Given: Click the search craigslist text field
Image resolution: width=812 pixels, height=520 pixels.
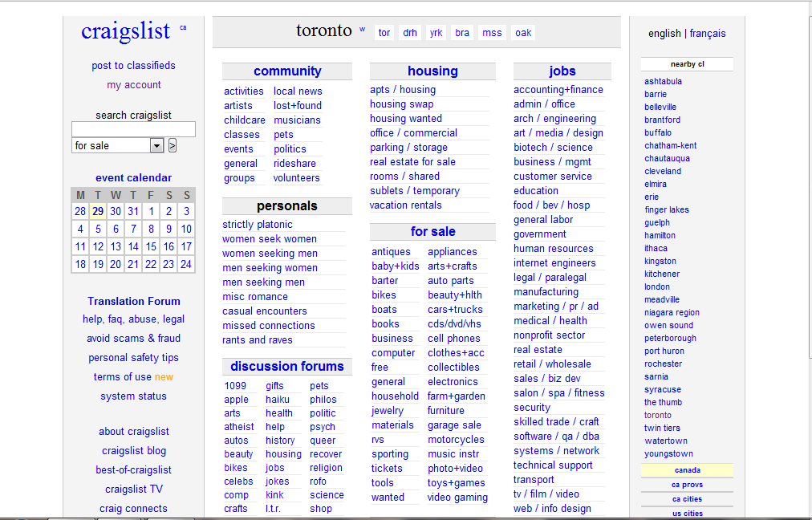Looking at the screenshot, I should coord(134,129).
